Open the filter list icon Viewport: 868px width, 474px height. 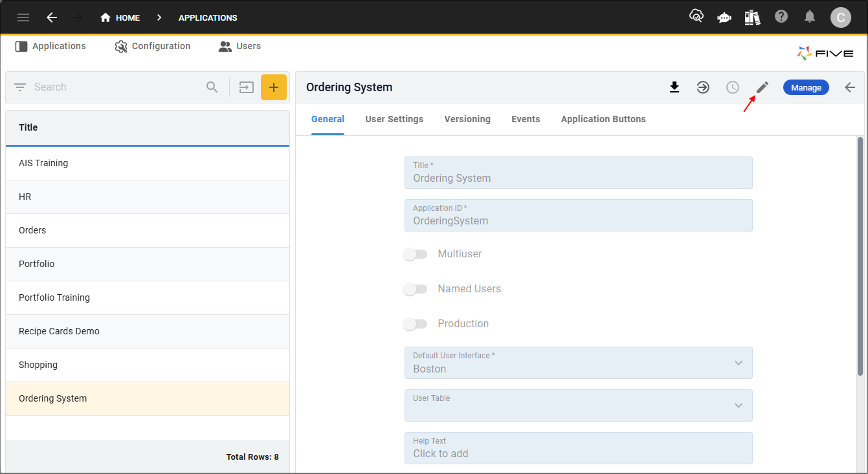(20, 87)
